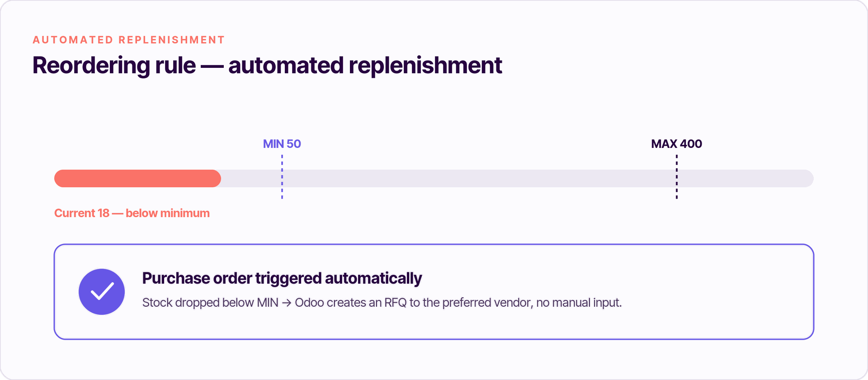The image size is (868, 380).
Task: Select 'Current 18 — below minimum' text
Action: pyautogui.click(x=132, y=213)
